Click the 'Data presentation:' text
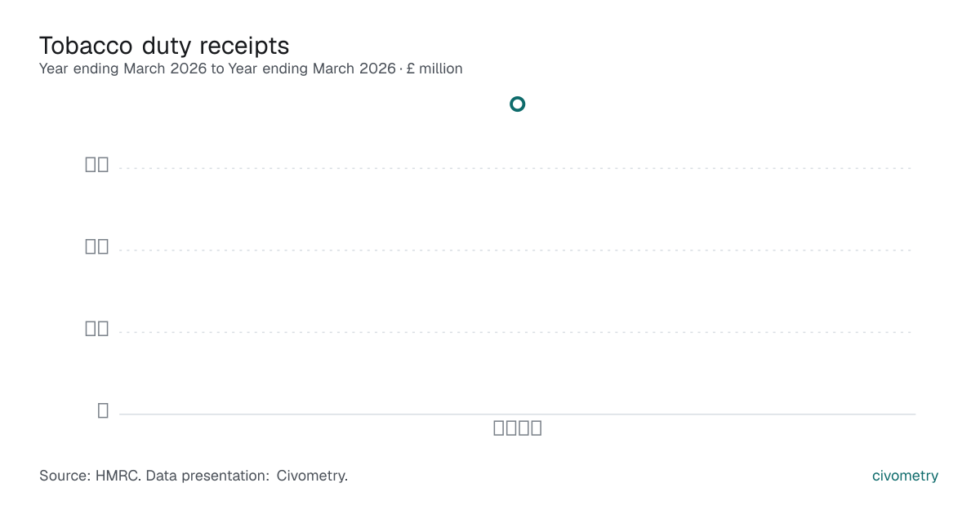Image resolution: width=980 pixels, height=514 pixels. (207, 476)
